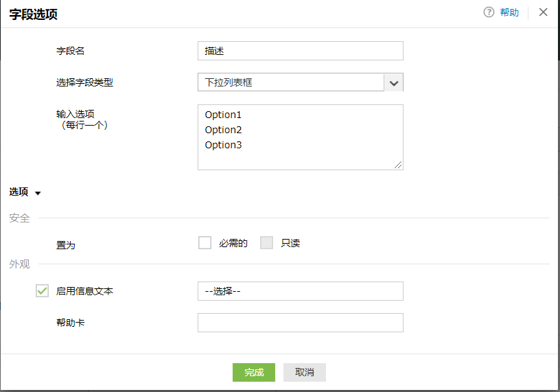This screenshot has width=560, height=392.
Task: Place cursor on the Option1 line
Action: pyautogui.click(x=224, y=115)
